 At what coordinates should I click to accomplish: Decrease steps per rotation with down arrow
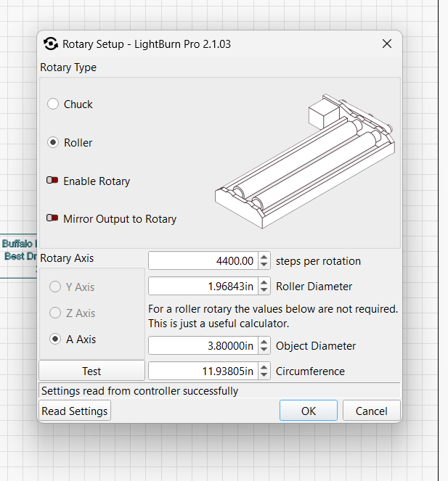264,265
